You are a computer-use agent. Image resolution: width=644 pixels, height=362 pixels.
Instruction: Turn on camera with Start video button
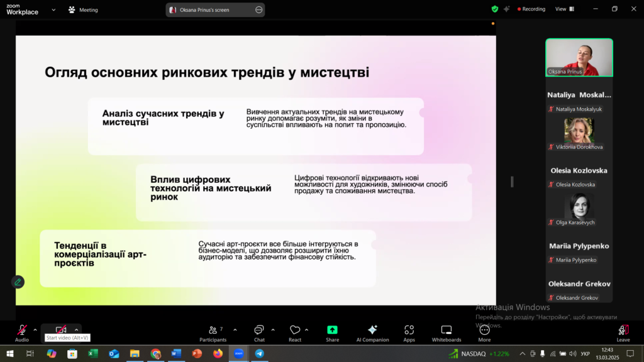pyautogui.click(x=61, y=330)
